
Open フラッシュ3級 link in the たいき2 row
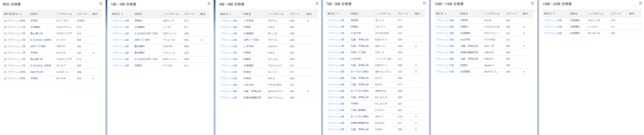[x=120, y=66]
